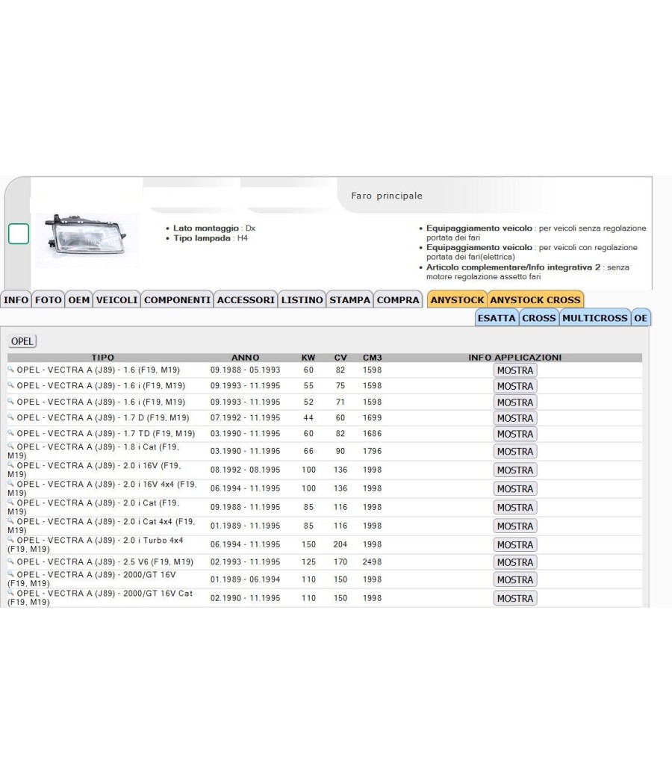Click the KW column header
Viewport: 672px width, 784px height.
tap(308, 358)
